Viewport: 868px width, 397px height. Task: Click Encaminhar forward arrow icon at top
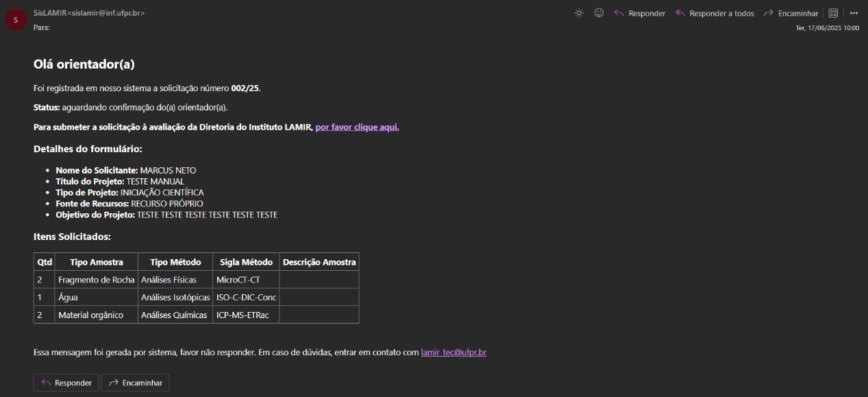click(769, 13)
